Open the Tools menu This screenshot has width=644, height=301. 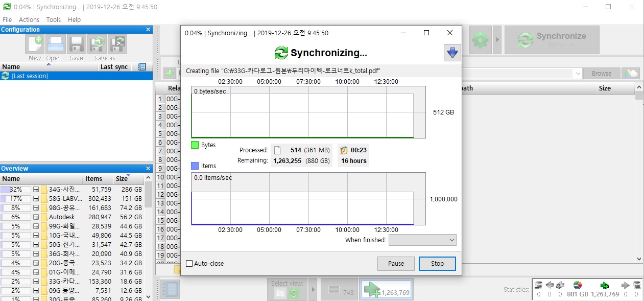[53, 19]
